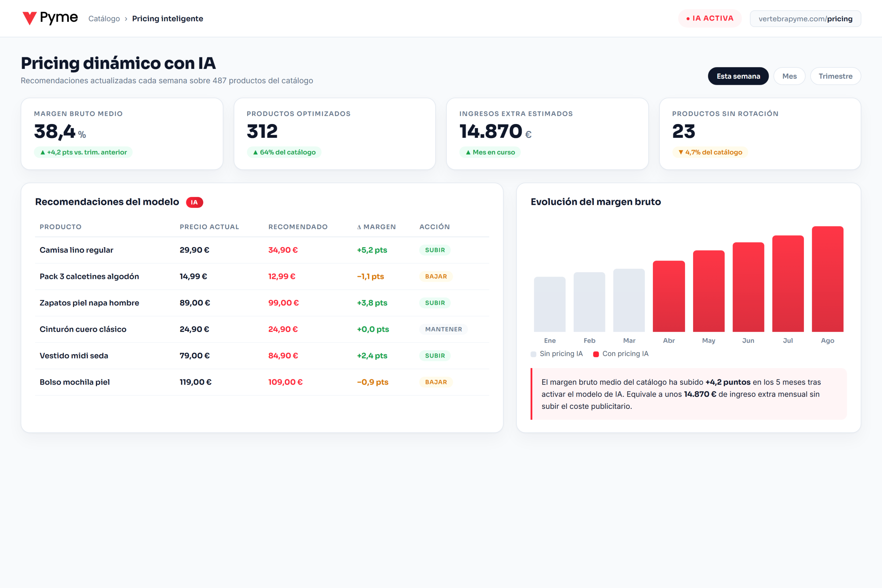This screenshot has width=882, height=588.
Task: Click the IA ACTIVA status badge
Action: pos(710,18)
